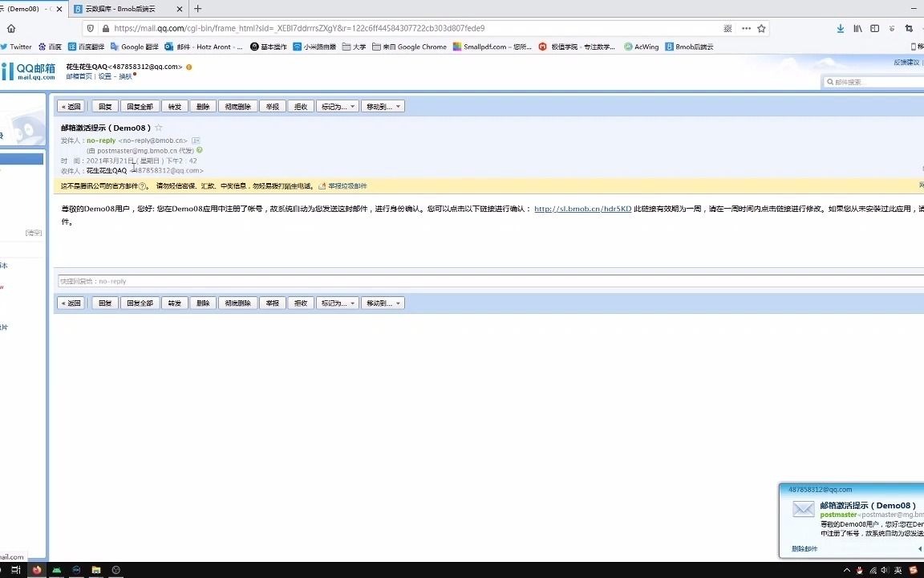Close the Demo08 mail tab
This screenshot has width=924, height=578.
click(59, 9)
